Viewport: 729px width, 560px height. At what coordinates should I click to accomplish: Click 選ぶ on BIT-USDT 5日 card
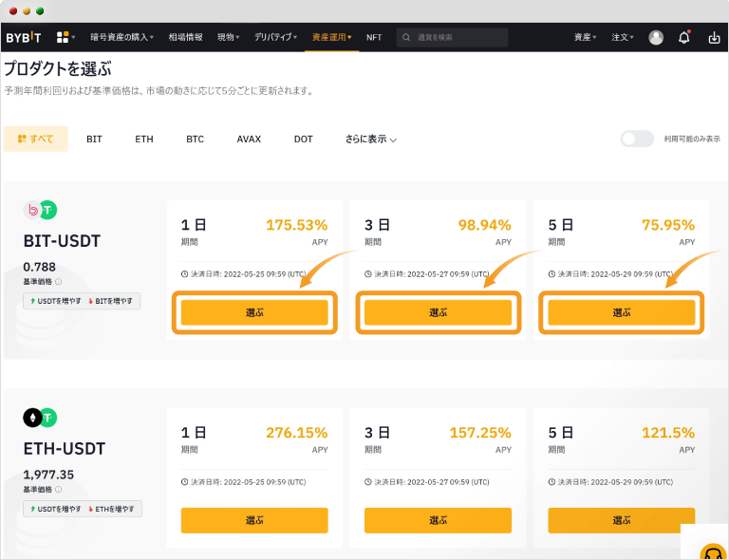pos(622,312)
